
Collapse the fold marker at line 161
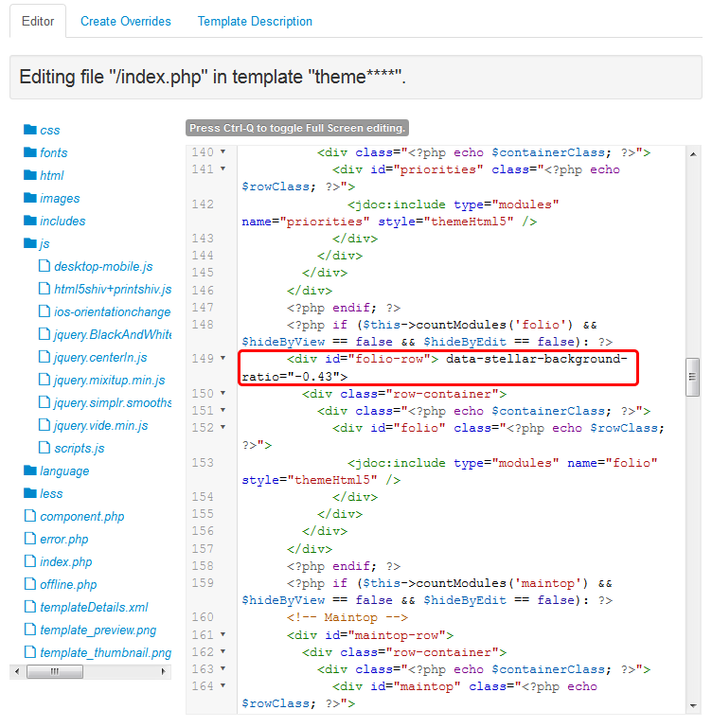(x=222, y=635)
